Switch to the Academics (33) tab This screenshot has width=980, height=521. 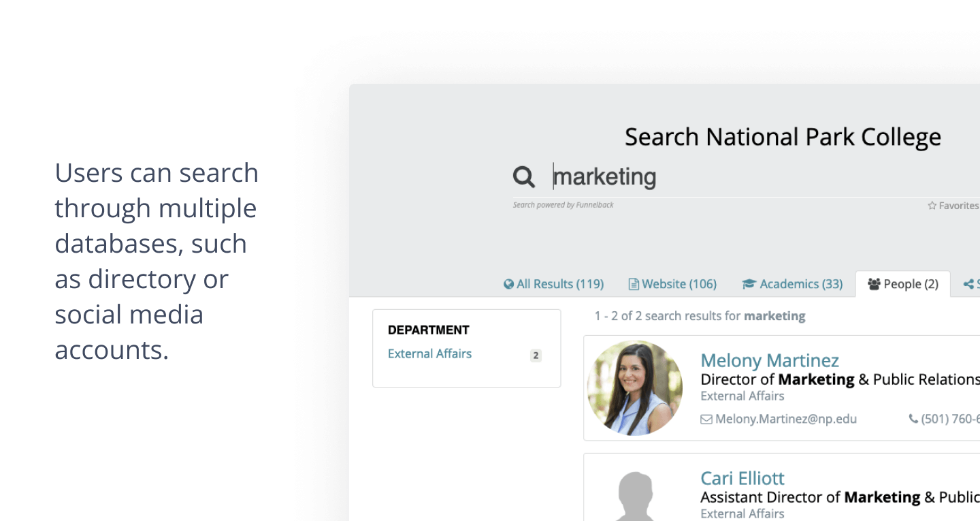coord(792,284)
